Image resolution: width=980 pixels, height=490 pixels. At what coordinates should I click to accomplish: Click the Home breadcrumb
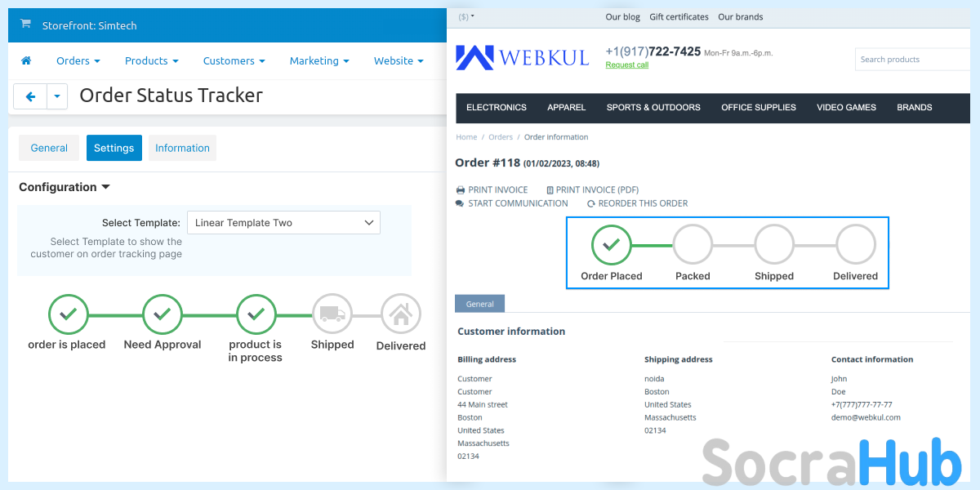tap(466, 137)
